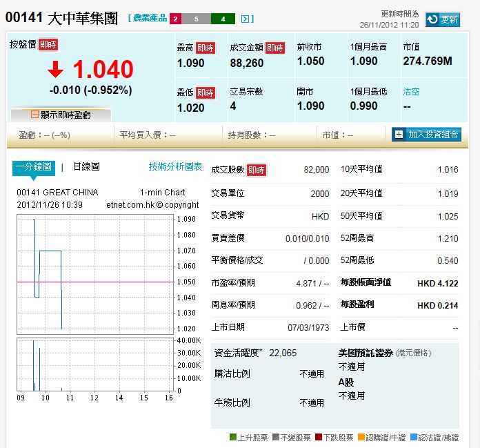Click update time 26/11/2012 11:20
Image resolution: width=480 pixels, height=448 pixels.
pos(389,25)
